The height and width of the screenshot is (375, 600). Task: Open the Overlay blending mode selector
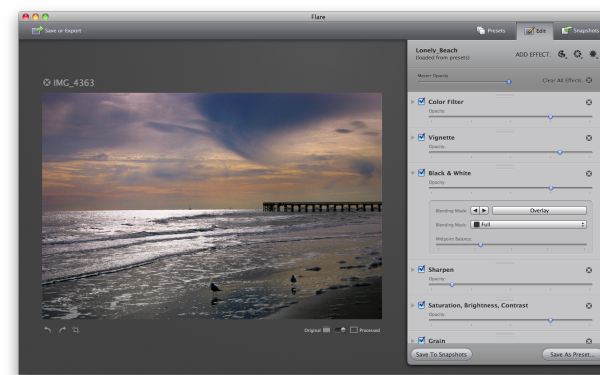coord(539,210)
